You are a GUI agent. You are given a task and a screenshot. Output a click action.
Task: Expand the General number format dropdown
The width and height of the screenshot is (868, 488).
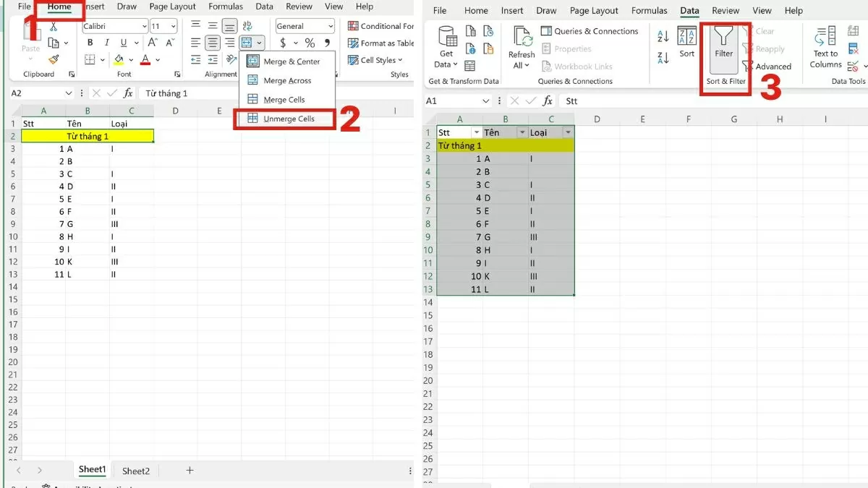[330, 26]
